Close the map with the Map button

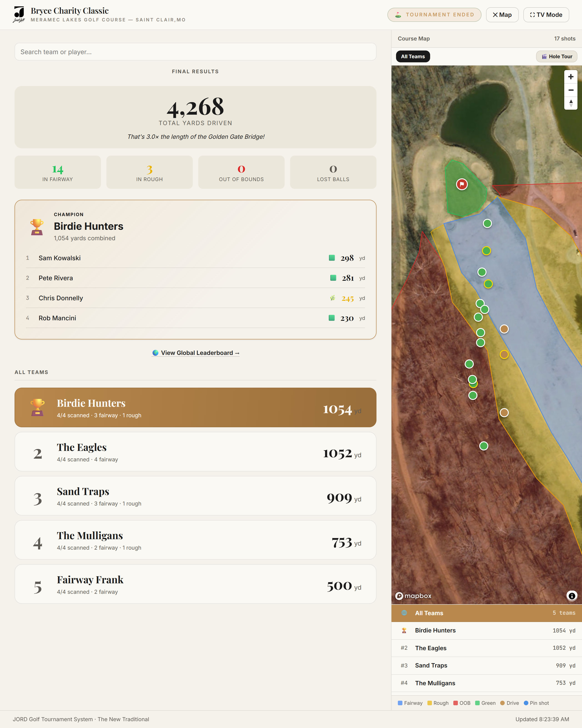[x=502, y=15]
